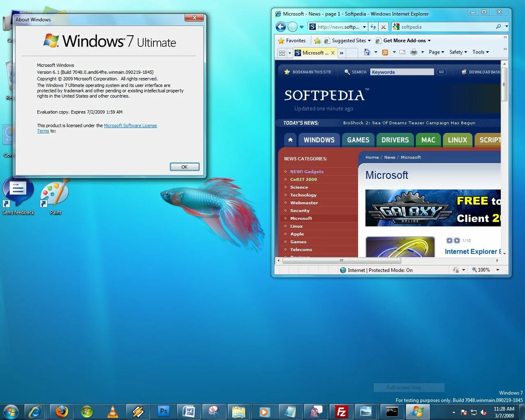Open the Technology news category
525x420 pixels.
pyautogui.click(x=303, y=195)
